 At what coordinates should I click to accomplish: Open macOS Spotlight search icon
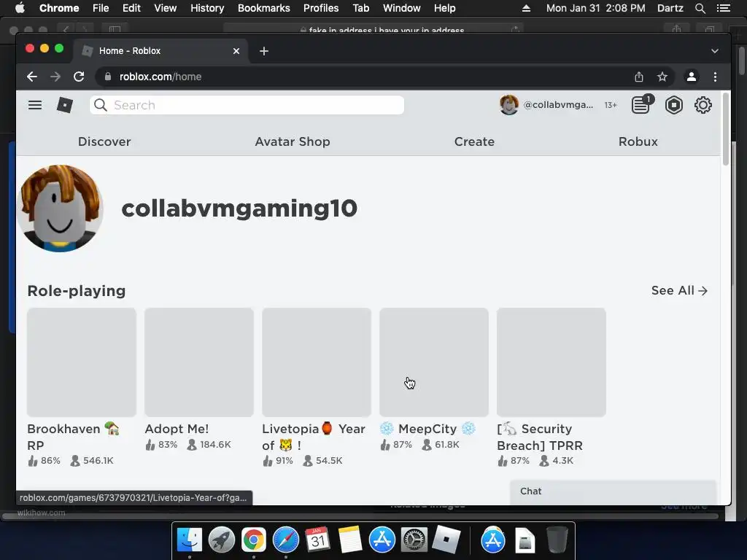tap(700, 8)
